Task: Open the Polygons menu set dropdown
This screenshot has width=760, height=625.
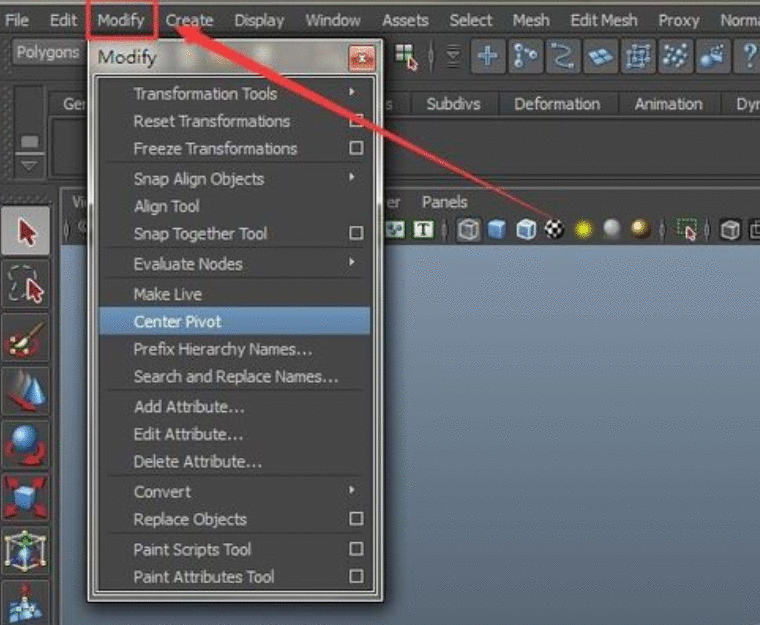Action: point(47,53)
